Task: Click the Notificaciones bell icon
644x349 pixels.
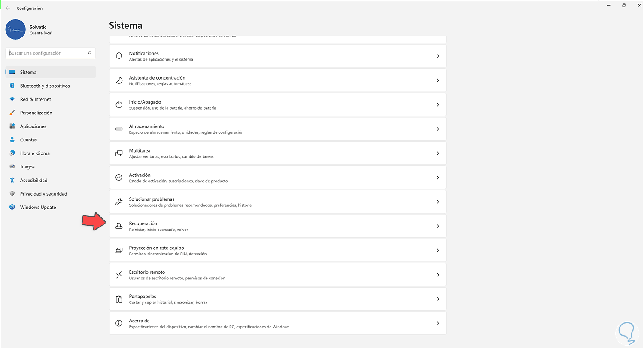Action: pyautogui.click(x=119, y=56)
